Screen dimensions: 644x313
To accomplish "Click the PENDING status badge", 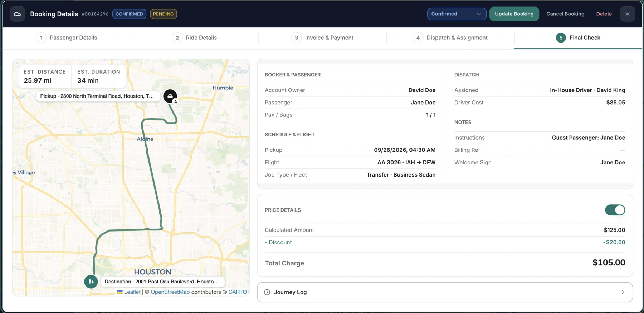I will [163, 14].
